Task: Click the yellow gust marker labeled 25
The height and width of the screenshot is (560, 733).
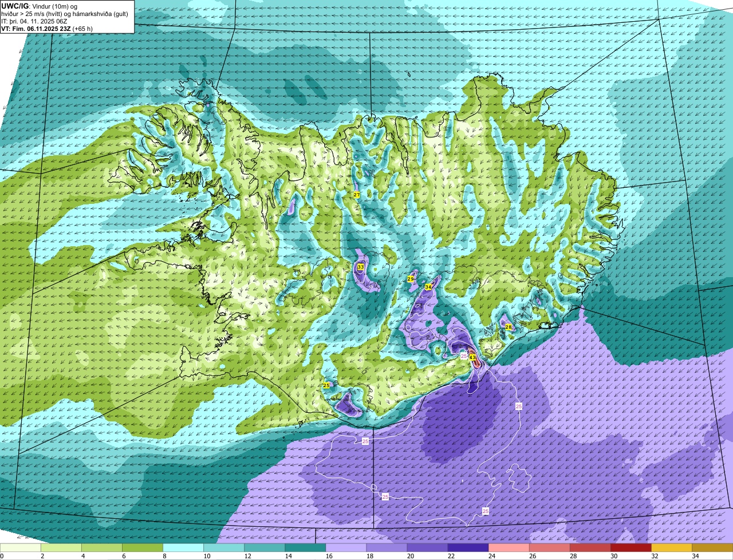Action: coord(326,386)
